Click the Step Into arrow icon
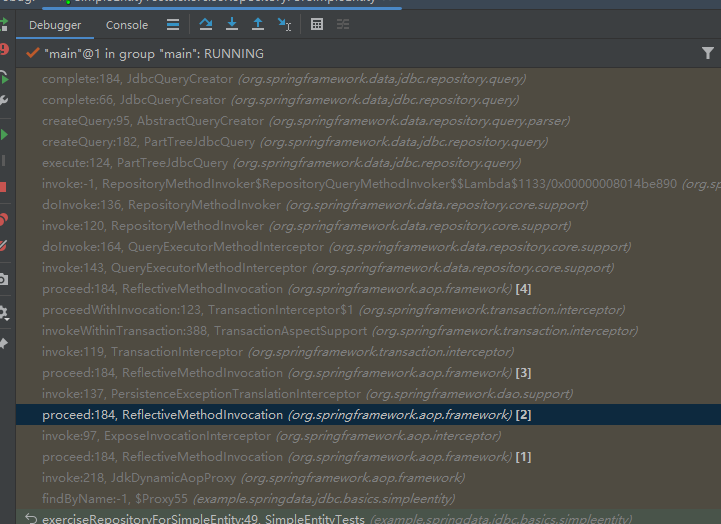Screen dimensions: 721x524 (x=232, y=24)
